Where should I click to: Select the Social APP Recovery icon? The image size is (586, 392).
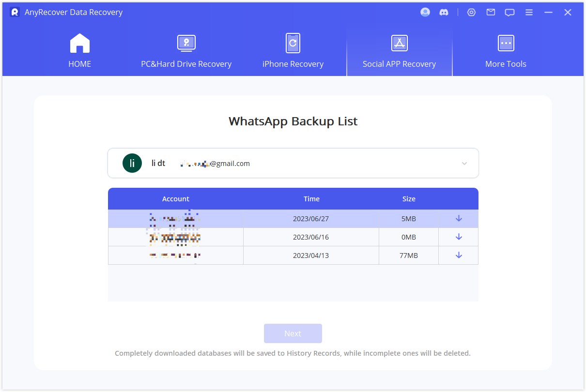tap(399, 43)
